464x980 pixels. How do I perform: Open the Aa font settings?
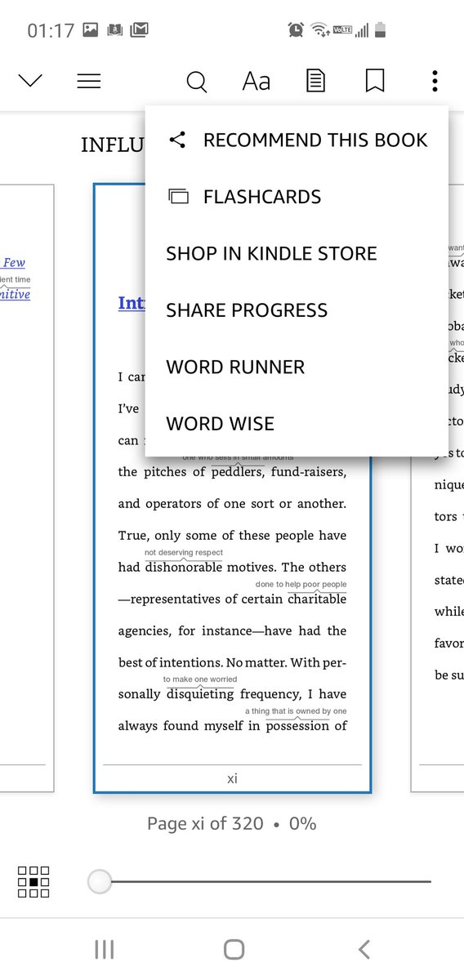tap(257, 82)
